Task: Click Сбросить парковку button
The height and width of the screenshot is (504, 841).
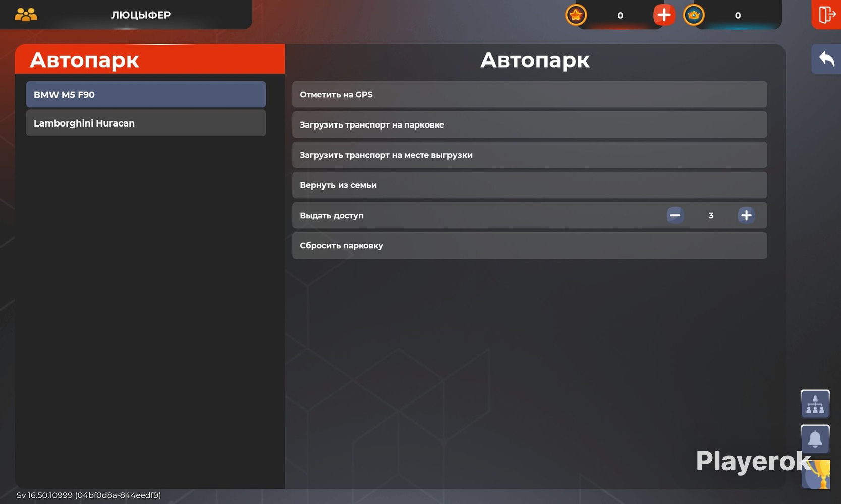Action: (529, 245)
